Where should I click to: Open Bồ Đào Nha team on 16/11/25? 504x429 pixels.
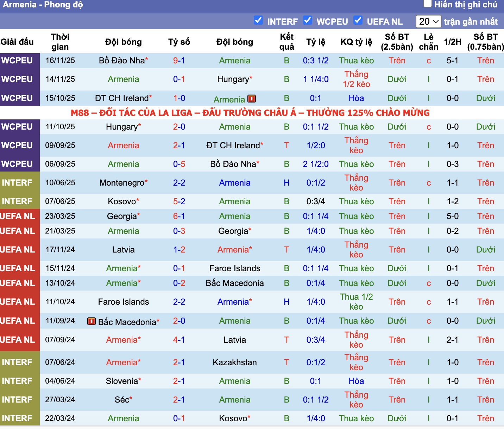pyautogui.click(x=122, y=61)
